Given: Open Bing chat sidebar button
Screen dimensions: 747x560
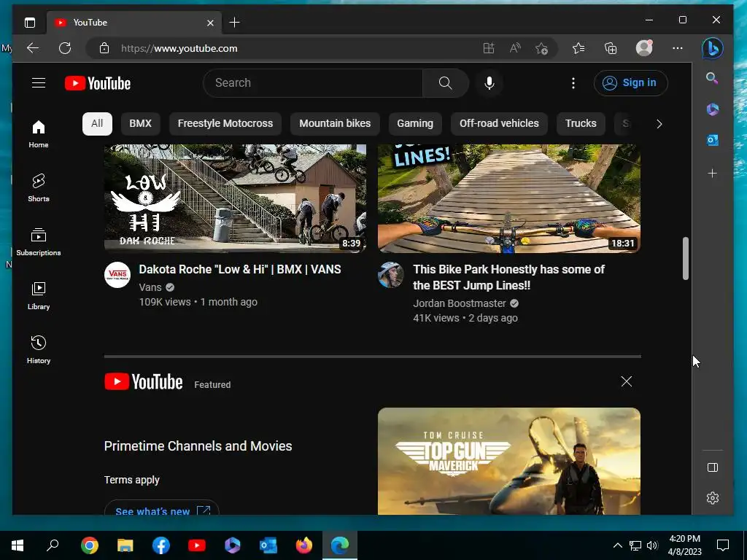Looking at the screenshot, I should (x=712, y=48).
